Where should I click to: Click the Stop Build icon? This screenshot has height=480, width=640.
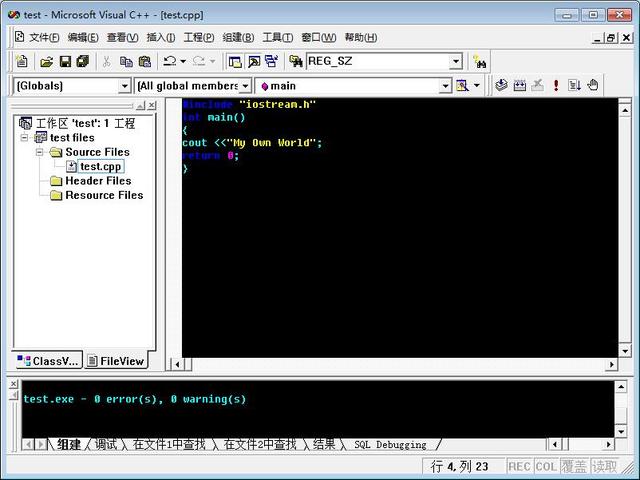pyautogui.click(x=538, y=85)
